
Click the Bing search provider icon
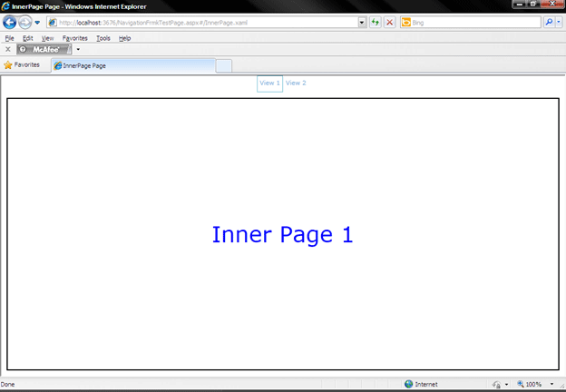point(406,23)
